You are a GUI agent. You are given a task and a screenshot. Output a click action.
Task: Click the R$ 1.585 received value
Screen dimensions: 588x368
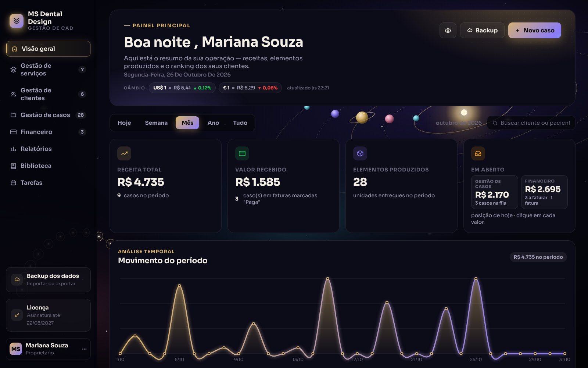click(x=258, y=182)
